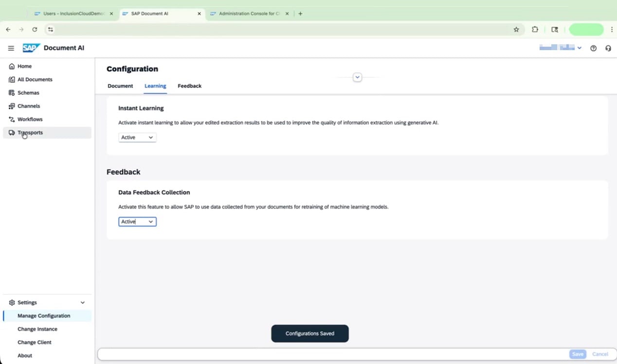Open the browser extensions puzzle icon
Viewport: 617px width, 364px height.
point(535,29)
